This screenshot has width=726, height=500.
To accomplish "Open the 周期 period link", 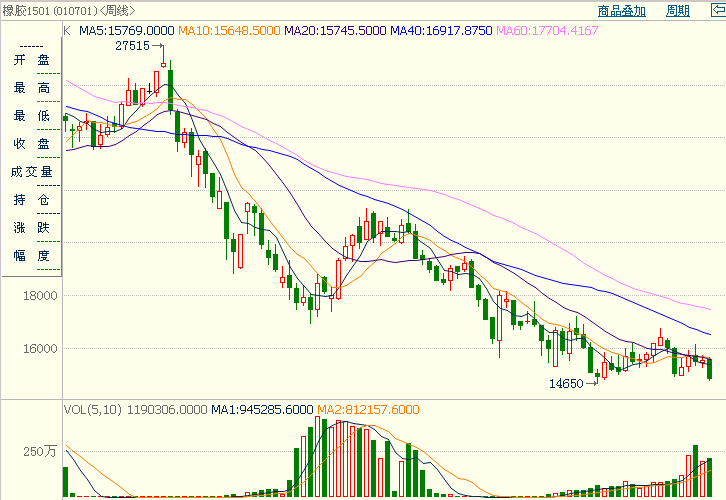I will (677, 11).
